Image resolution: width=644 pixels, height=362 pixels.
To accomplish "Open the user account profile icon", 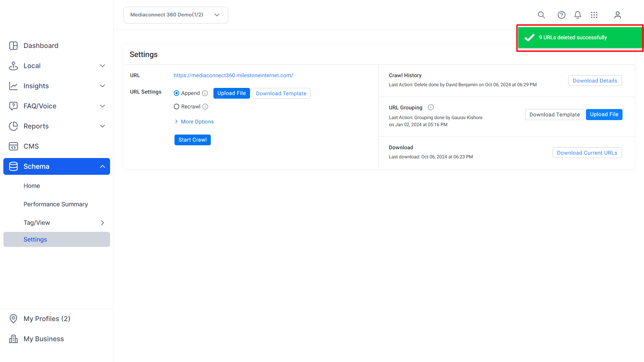I will coord(617,15).
